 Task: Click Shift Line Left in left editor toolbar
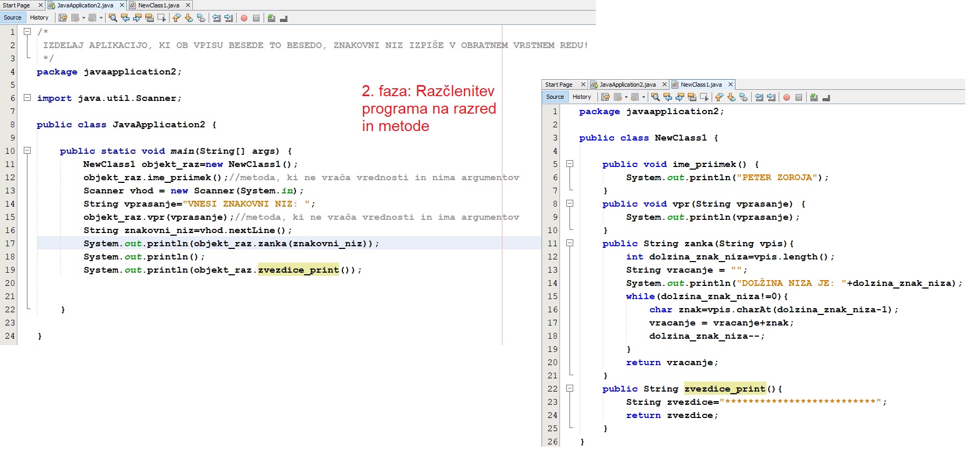(217, 18)
